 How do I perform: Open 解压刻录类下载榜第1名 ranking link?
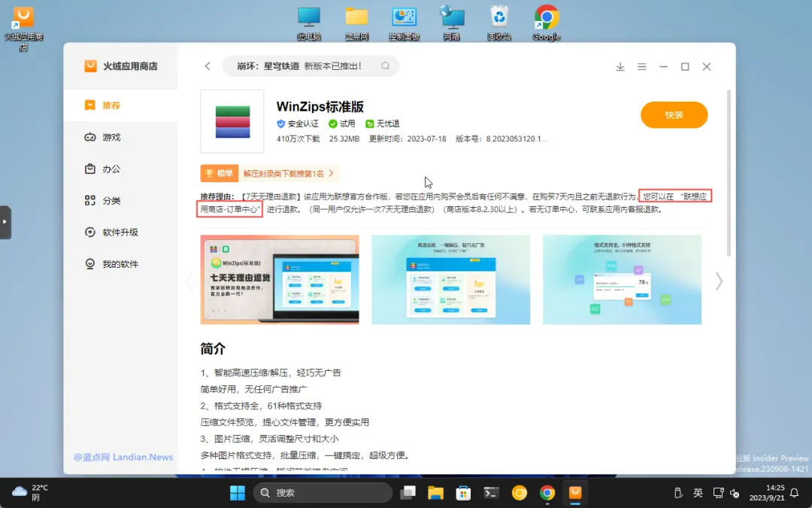289,173
